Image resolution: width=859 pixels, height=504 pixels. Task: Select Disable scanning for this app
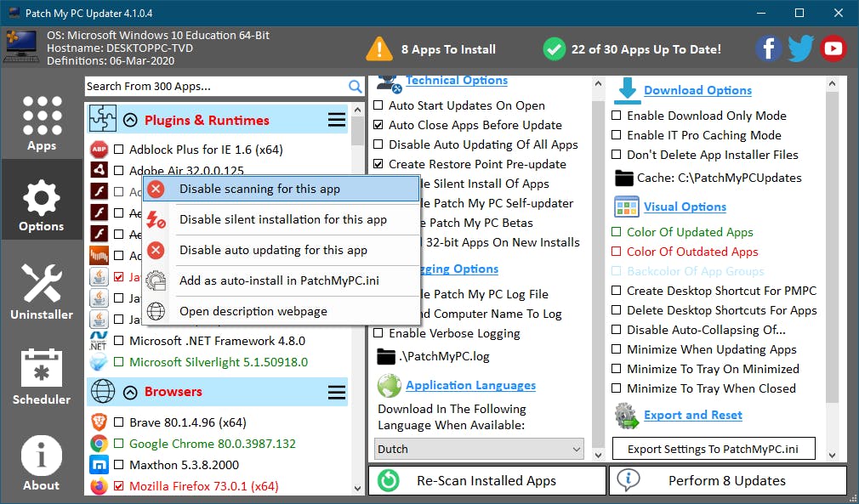(x=281, y=189)
